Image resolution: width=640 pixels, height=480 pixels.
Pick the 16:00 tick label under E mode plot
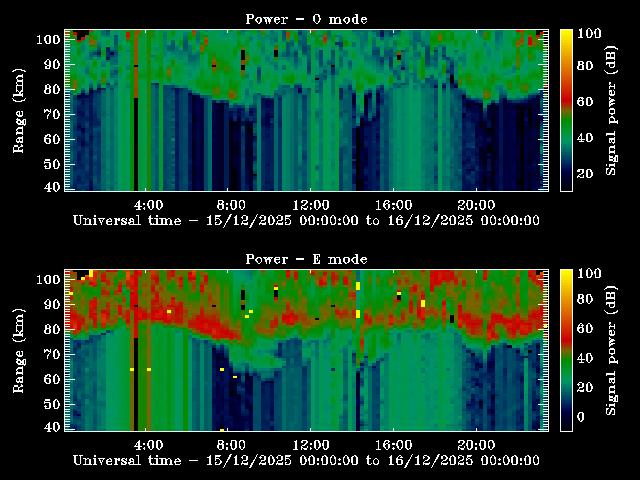(393, 443)
